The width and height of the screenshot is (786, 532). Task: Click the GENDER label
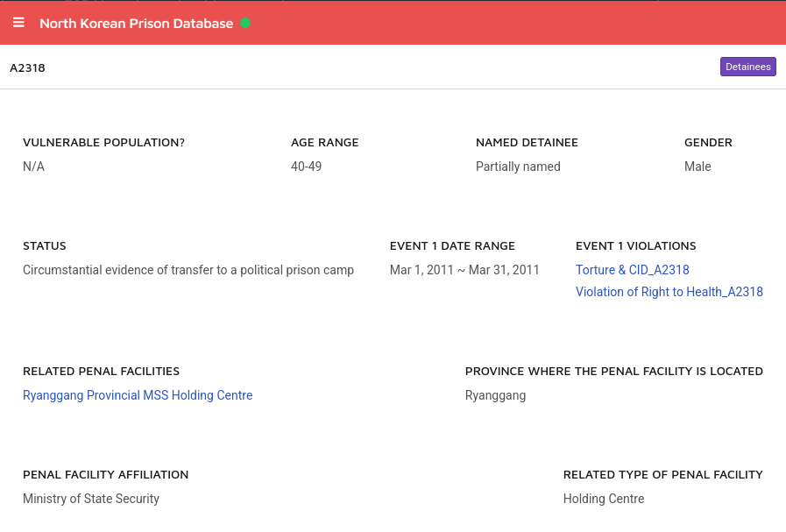click(x=708, y=142)
